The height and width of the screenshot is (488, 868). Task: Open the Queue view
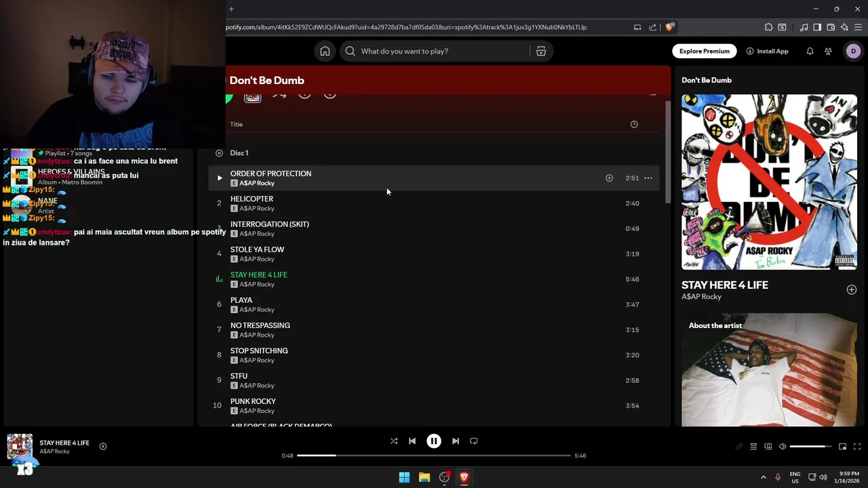point(753,447)
